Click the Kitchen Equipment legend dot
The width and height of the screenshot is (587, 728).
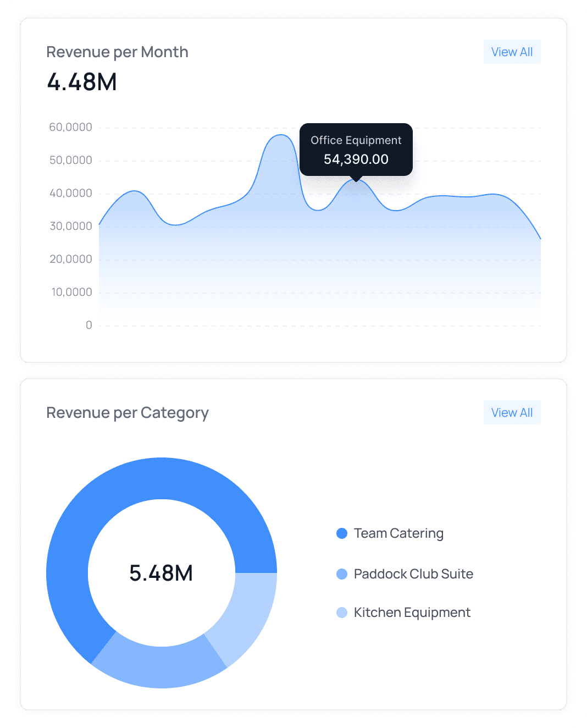[342, 612]
